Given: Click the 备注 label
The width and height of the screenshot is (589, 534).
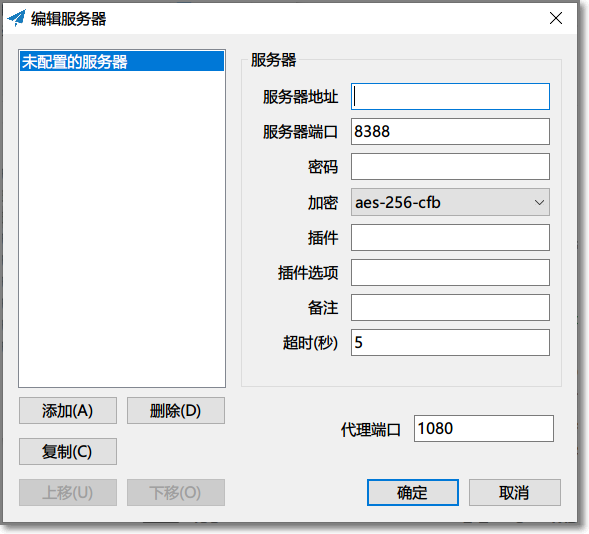Looking at the screenshot, I should (323, 308).
